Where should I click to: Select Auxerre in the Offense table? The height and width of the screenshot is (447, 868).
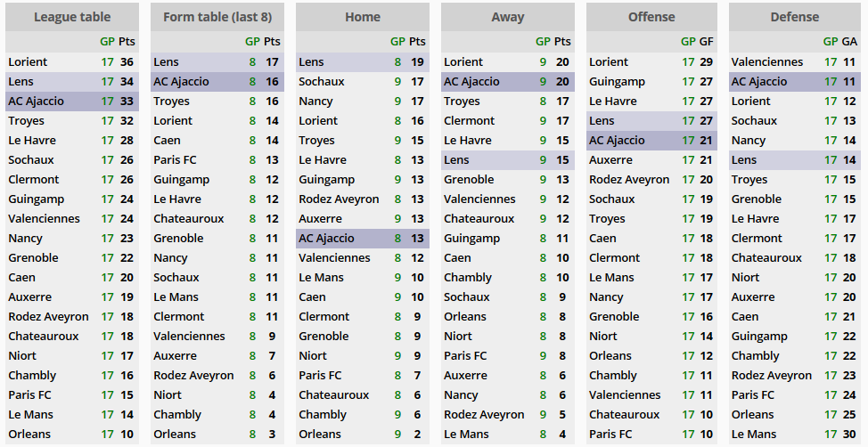click(x=611, y=160)
